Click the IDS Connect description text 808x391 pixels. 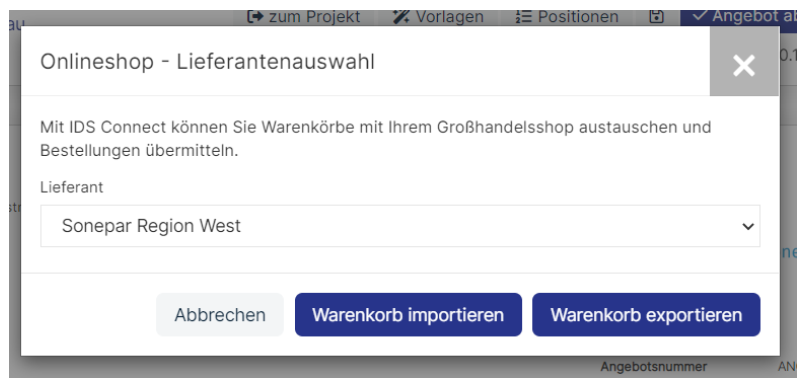376,139
